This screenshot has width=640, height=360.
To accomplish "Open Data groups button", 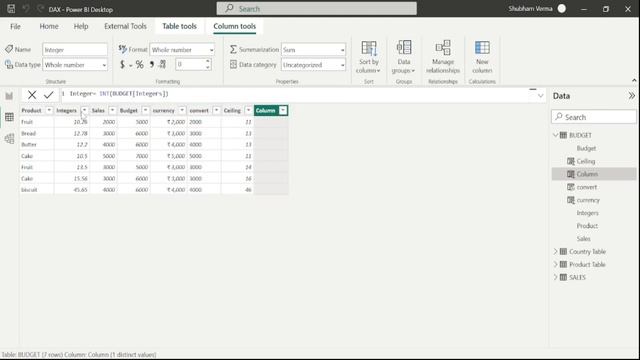I will click(404, 57).
